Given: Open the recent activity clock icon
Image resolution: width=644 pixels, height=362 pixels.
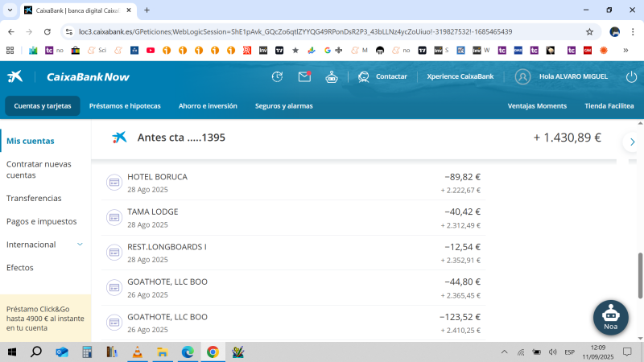Looking at the screenshot, I should pos(277,76).
